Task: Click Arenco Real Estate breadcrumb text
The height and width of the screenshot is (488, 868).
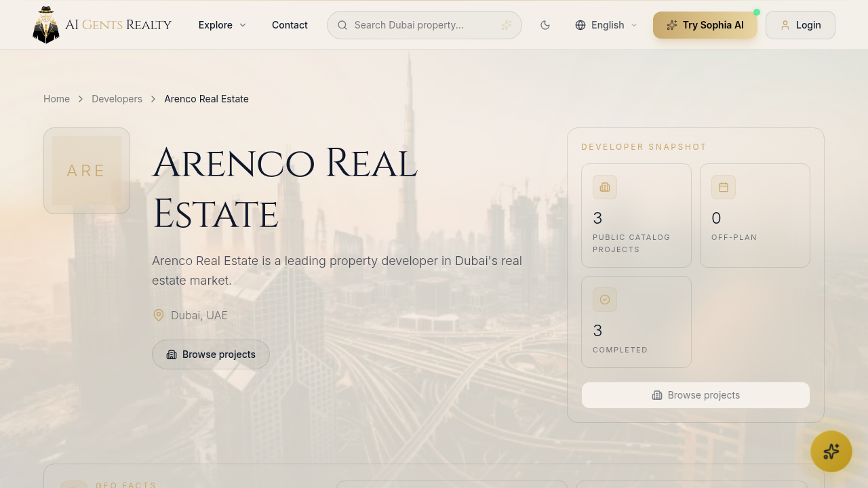Action: [x=206, y=99]
